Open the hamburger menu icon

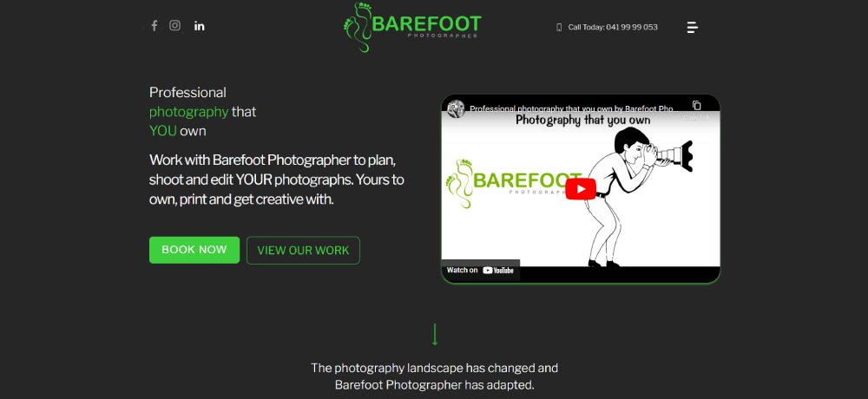point(693,27)
